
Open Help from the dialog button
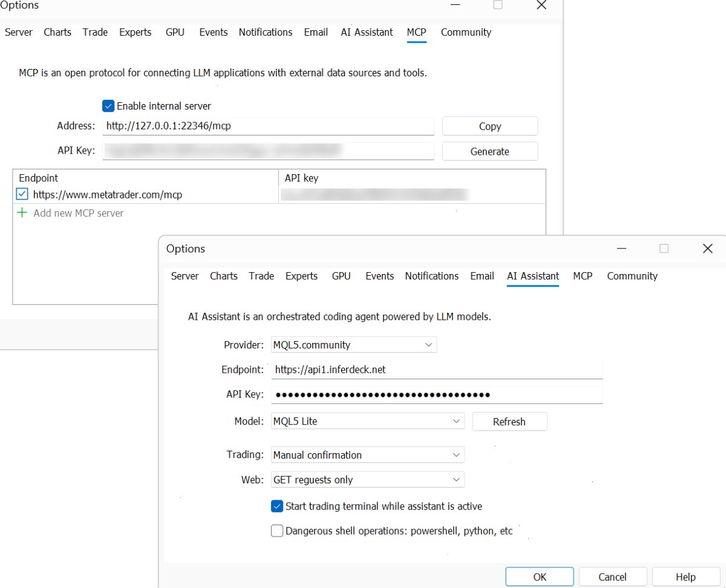click(x=686, y=577)
